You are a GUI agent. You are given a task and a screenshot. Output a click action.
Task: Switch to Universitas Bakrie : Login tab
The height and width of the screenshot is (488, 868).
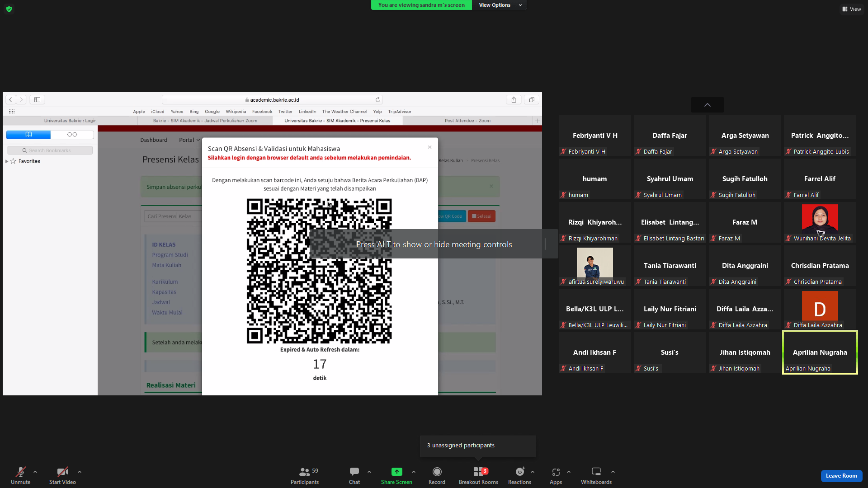(70, 121)
